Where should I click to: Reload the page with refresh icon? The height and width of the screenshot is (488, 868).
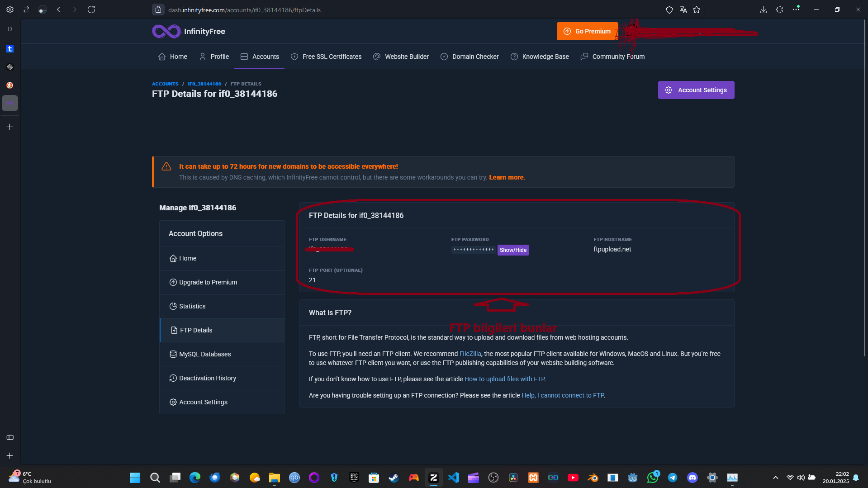pyautogui.click(x=91, y=9)
